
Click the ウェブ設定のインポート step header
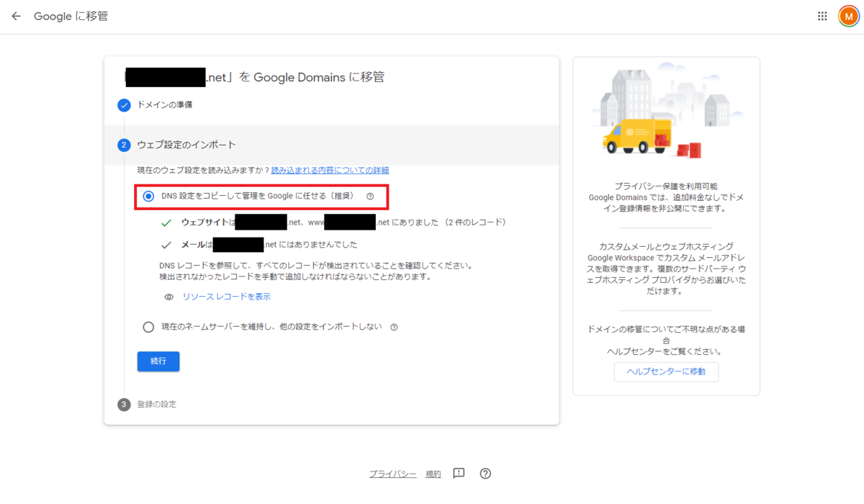331,145
